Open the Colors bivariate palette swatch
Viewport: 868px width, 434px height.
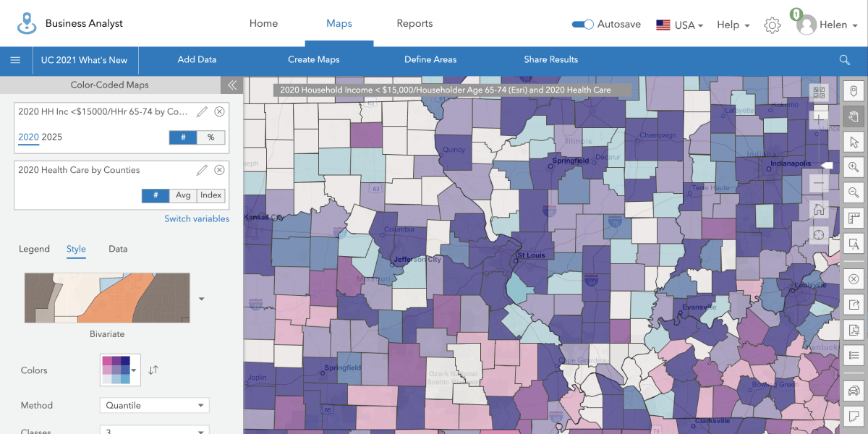point(119,370)
